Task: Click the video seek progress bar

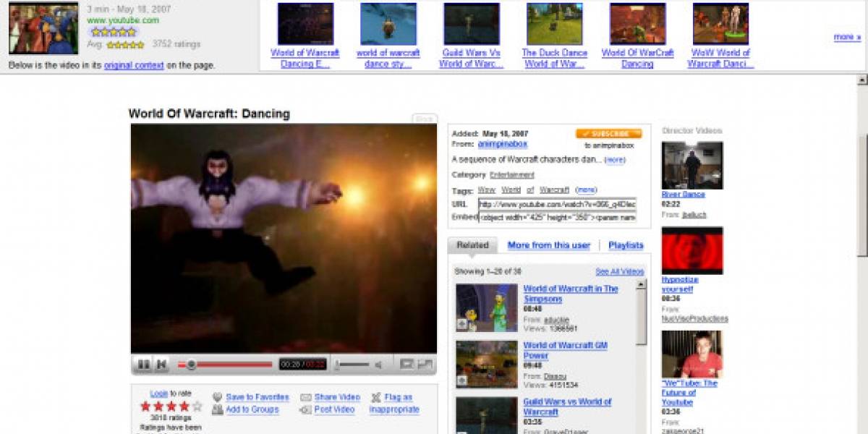Action: pos(226,365)
